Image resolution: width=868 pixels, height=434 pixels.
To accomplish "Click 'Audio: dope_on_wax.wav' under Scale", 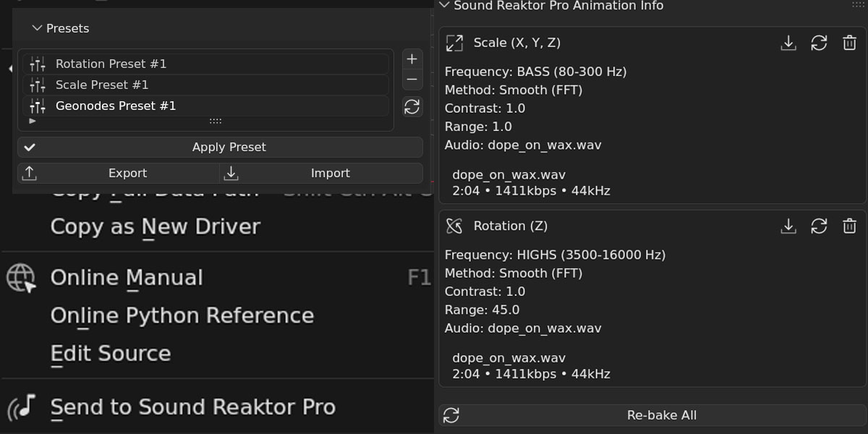I will pos(523,145).
